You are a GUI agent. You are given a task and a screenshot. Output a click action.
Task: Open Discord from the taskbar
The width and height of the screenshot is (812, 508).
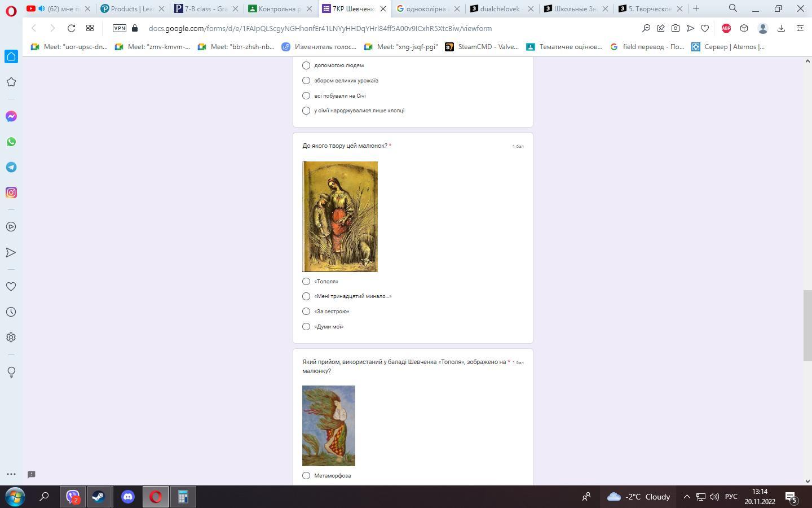pos(128,497)
